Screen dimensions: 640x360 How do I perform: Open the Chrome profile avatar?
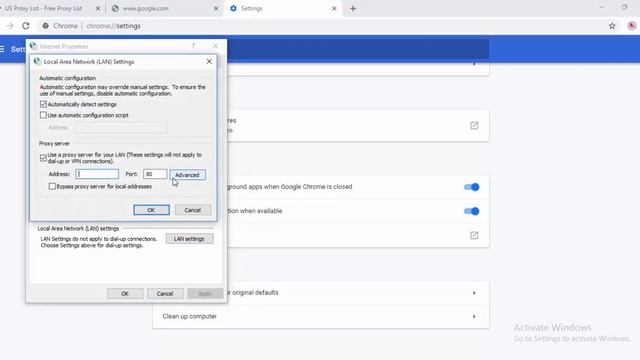click(631, 26)
